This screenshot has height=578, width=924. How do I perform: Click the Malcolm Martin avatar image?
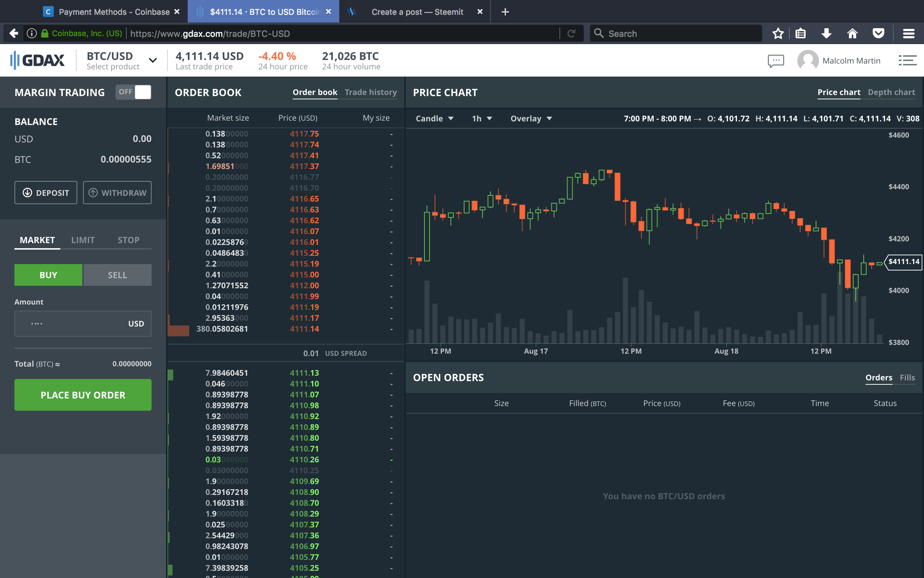click(x=807, y=61)
